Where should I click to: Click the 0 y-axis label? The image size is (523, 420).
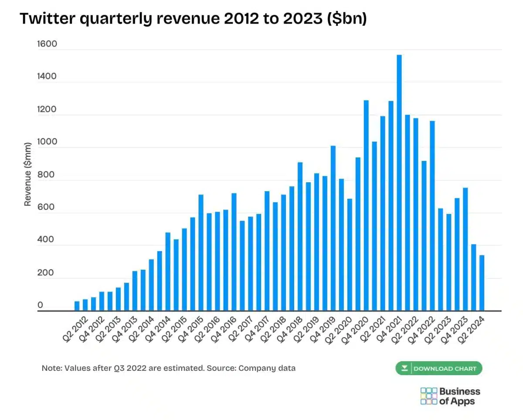40,305
